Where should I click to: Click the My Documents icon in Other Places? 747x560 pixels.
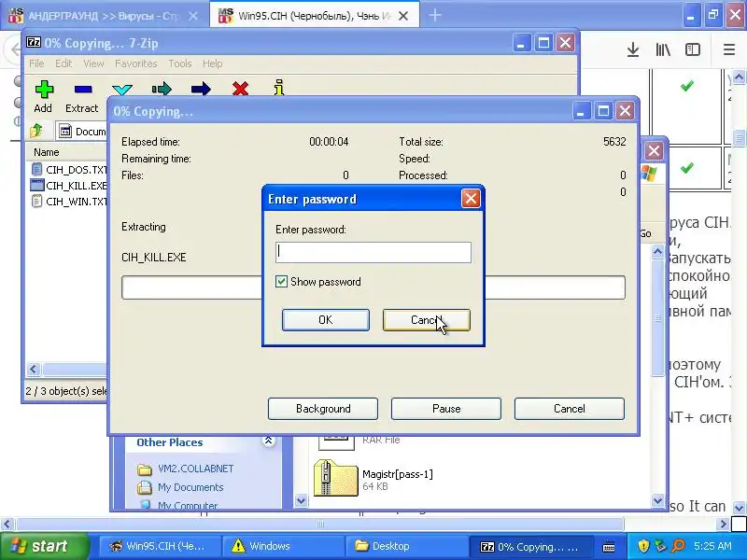coord(145,487)
